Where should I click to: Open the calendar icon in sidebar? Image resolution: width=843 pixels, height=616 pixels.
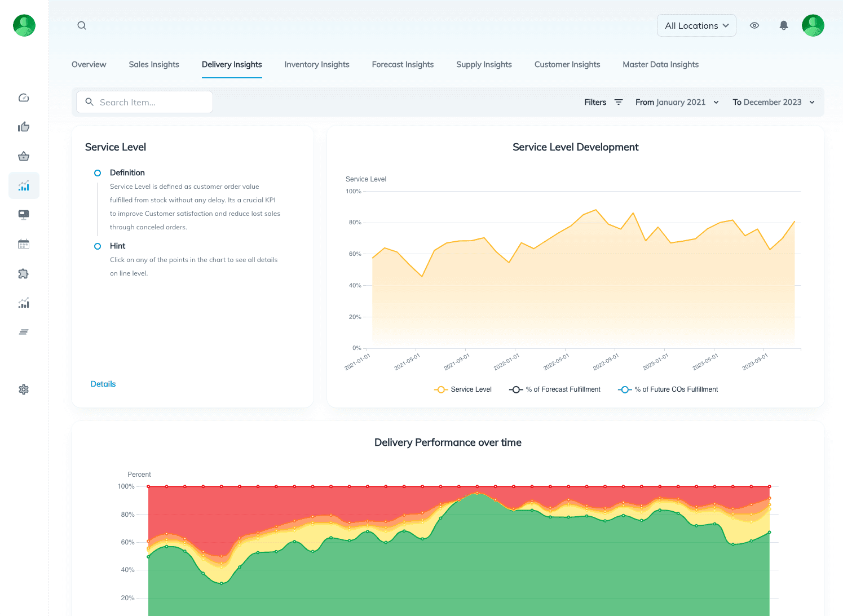(x=24, y=245)
